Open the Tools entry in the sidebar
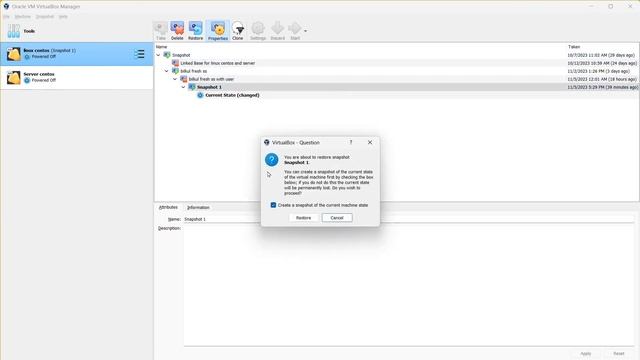The width and height of the screenshot is (640, 360). tap(77, 31)
